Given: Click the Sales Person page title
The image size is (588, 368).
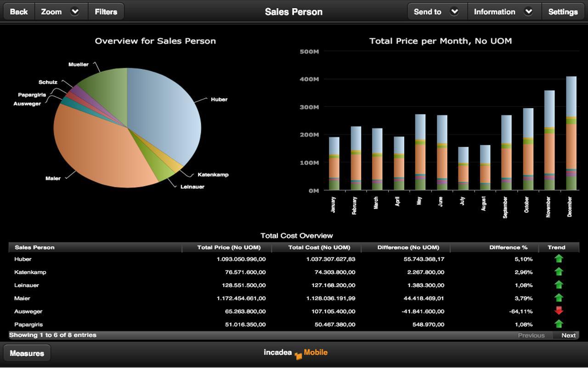Looking at the screenshot, I should pos(294,12).
